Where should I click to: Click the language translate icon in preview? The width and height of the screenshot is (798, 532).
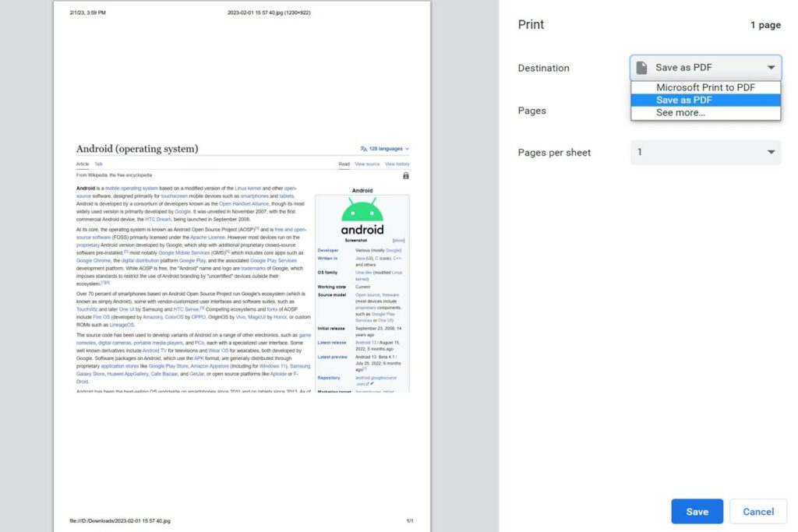coord(363,149)
